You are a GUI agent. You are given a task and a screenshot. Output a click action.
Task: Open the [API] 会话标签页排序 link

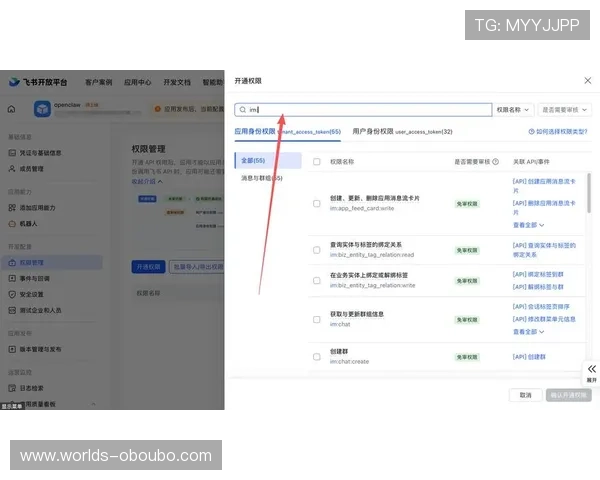pos(541,307)
